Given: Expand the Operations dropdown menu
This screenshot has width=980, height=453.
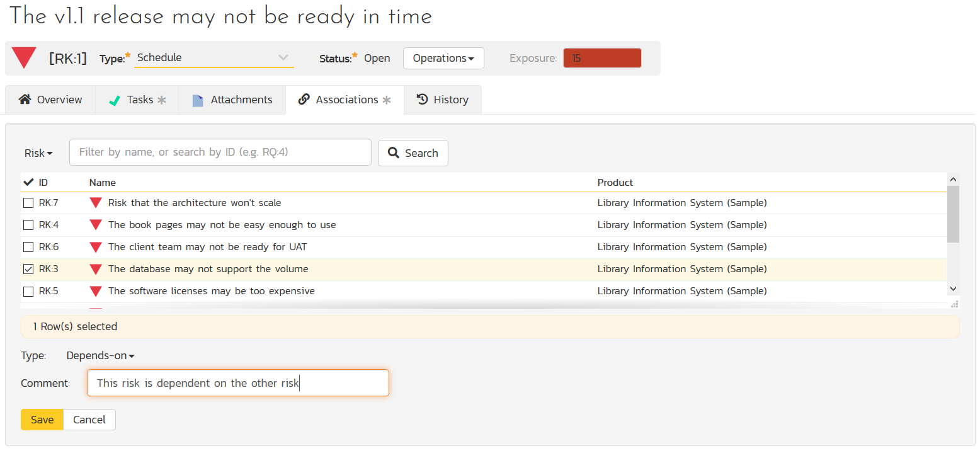Looking at the screenshot, I should pos(443,58).
